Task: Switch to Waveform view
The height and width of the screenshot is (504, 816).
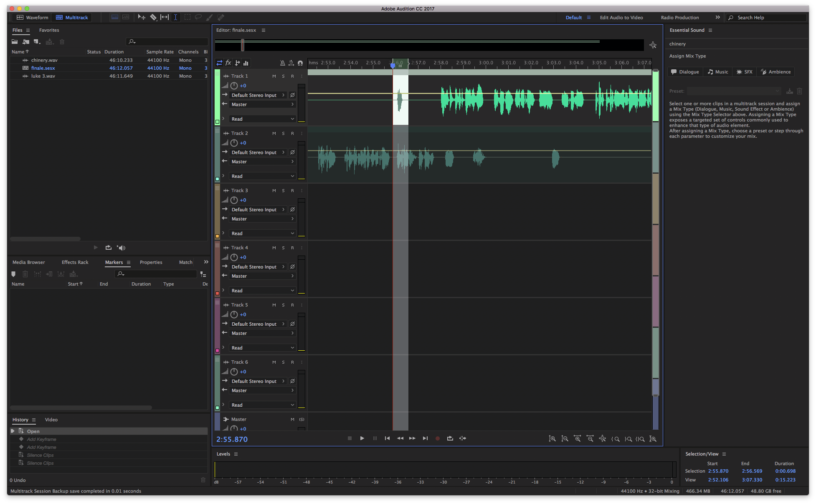Action: (x=32, y=18)
